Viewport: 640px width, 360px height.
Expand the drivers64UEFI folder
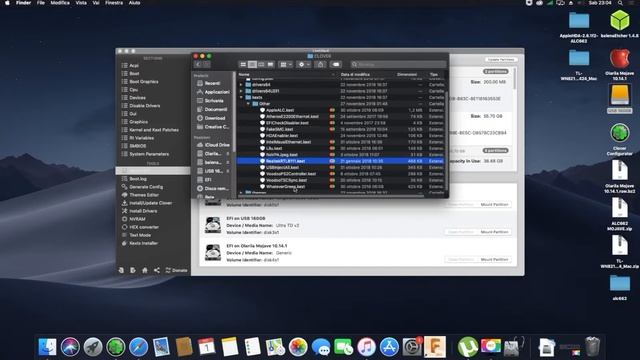241,91
